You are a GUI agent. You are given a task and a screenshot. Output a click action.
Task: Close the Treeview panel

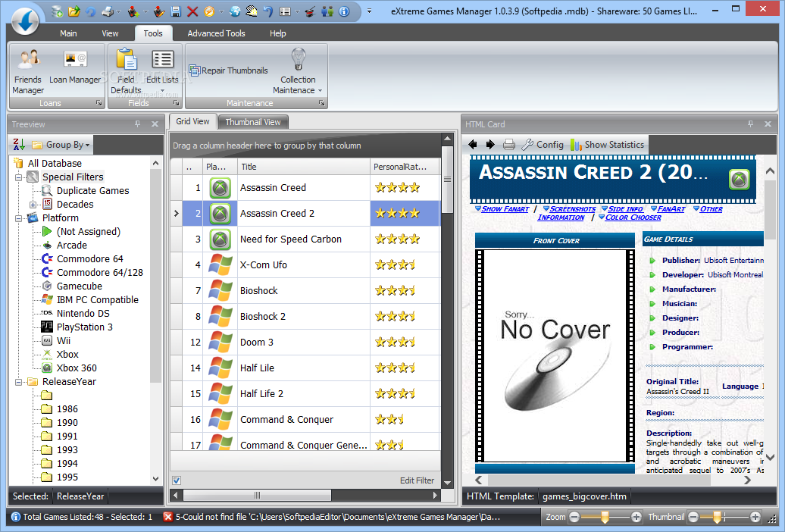point(155,124)
